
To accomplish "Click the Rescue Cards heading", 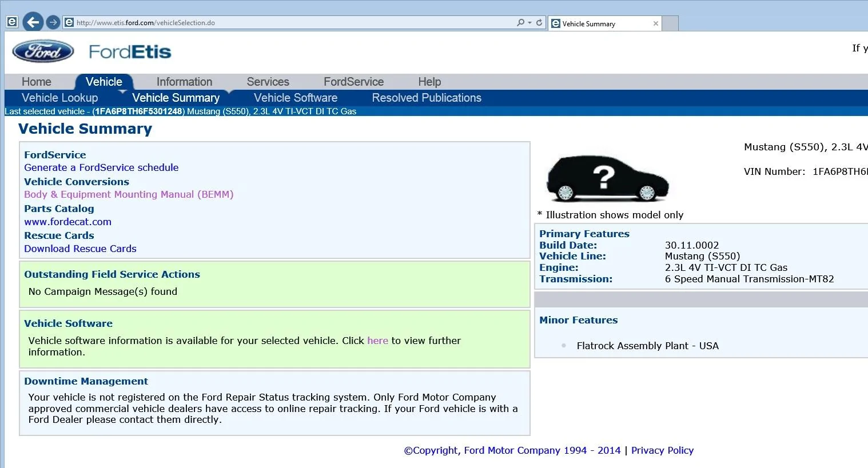I will pyautogui.click(x=59, y=235).
